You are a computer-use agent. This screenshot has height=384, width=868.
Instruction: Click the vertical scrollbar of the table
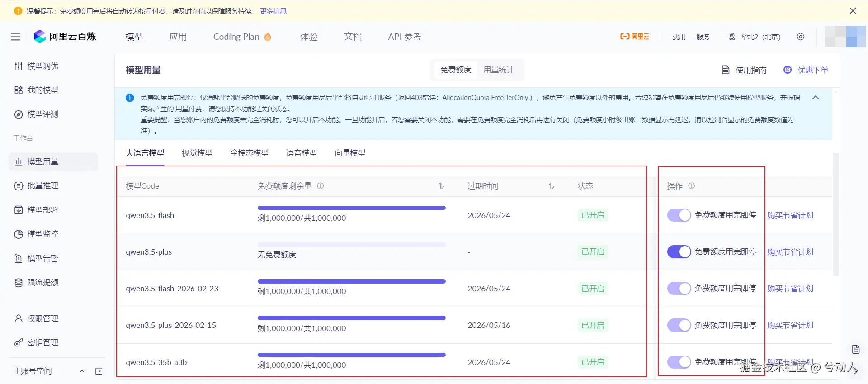[836, 214]
